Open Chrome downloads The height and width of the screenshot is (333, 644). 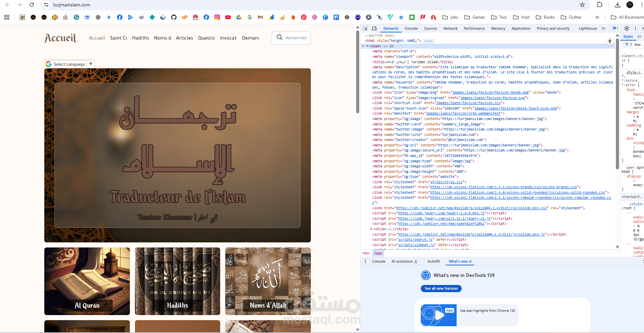pos(618,5)
